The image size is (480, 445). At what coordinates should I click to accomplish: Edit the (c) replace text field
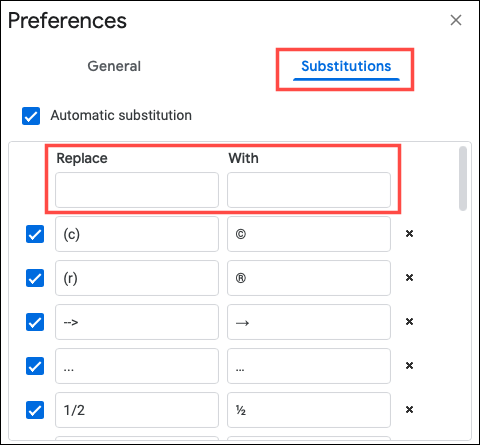click(x=137, y=234)
